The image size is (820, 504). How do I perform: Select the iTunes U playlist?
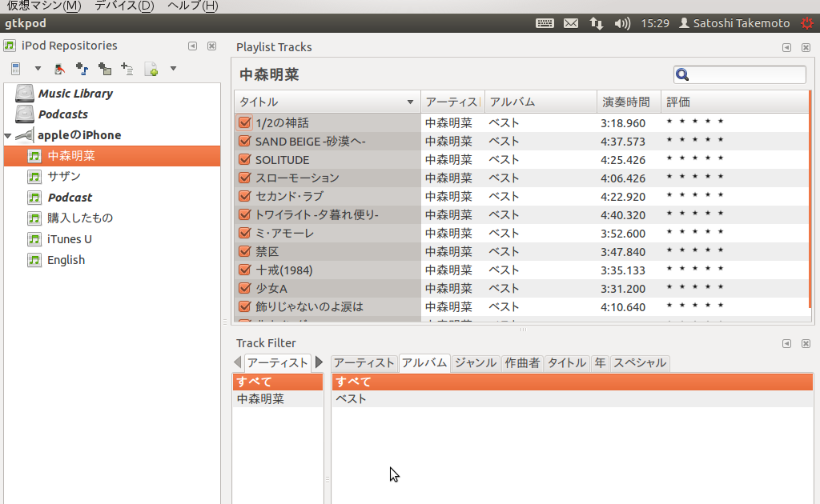click(70, 239)
